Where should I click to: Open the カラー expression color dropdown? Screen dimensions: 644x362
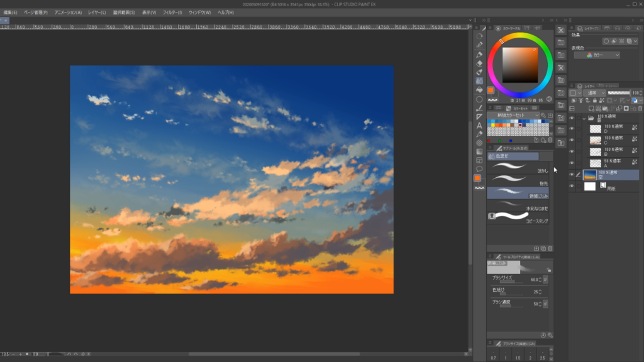pos(597,55)
